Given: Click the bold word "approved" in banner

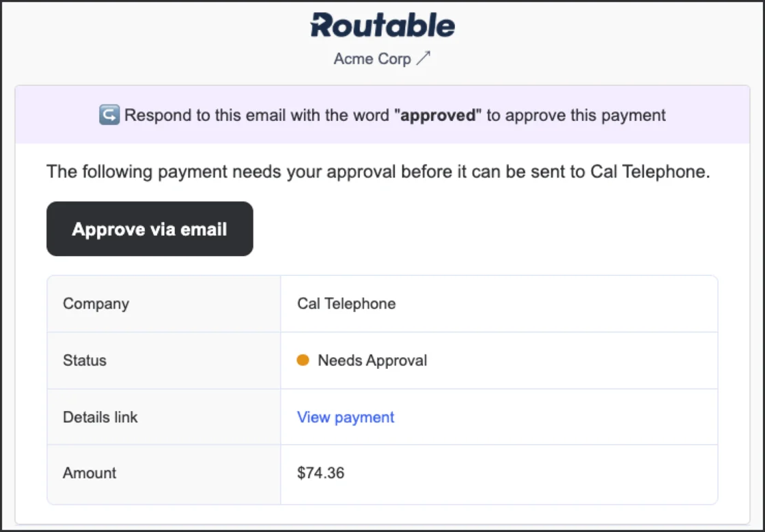Looking at the screenshot, I should tap(438, 115).
